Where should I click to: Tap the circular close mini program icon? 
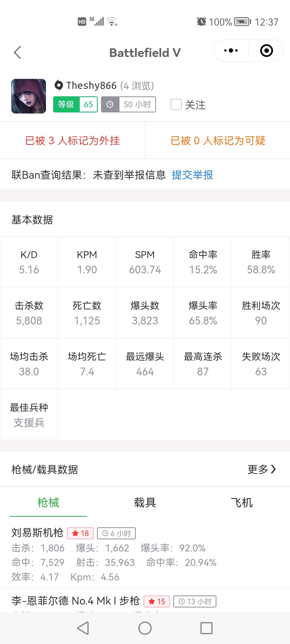tap(266, 50)
